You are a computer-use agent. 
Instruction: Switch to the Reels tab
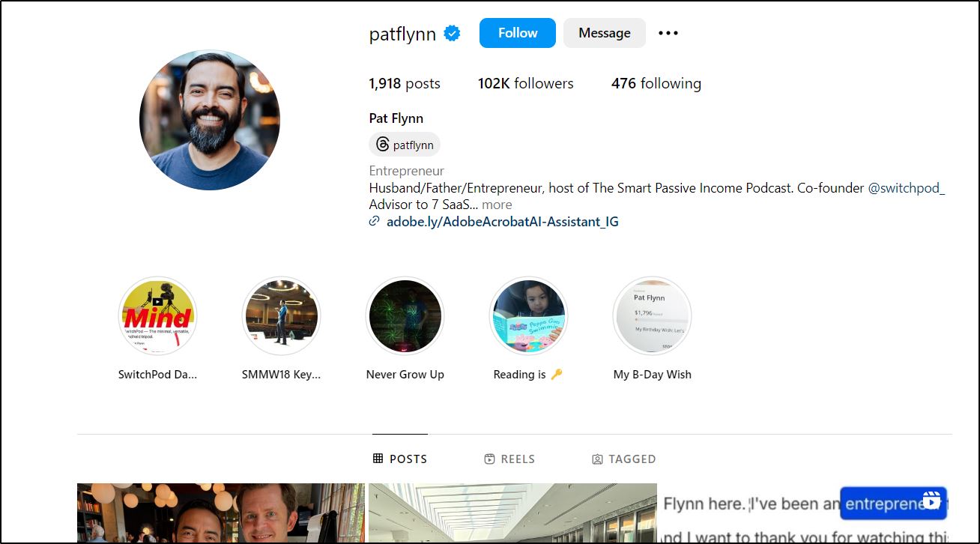pos(509,459)
